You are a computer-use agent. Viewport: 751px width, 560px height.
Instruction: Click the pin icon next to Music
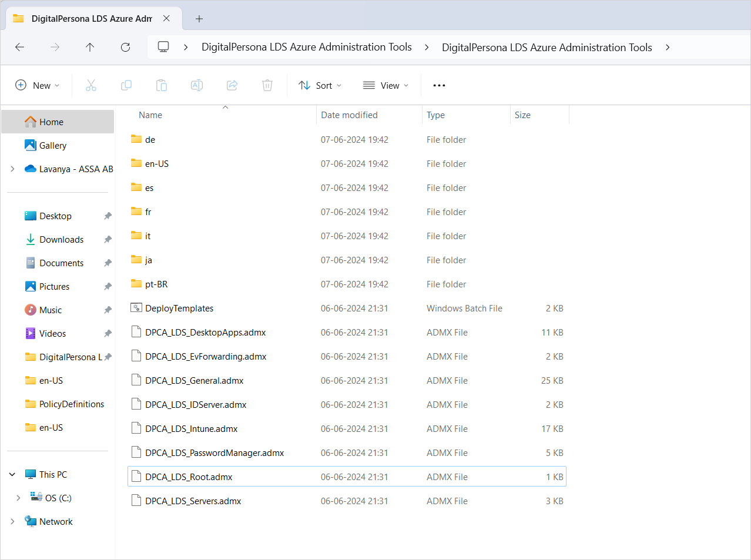108,310
